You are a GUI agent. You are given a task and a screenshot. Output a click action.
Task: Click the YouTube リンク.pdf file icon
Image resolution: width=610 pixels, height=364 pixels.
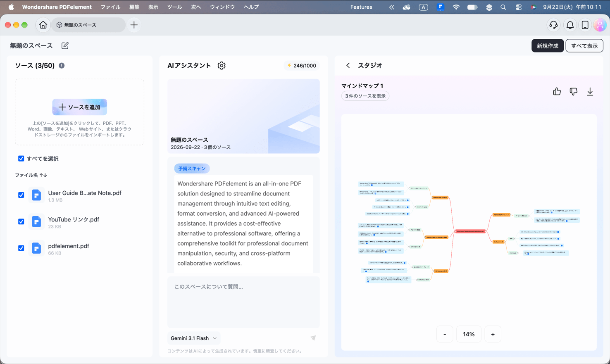36,222
